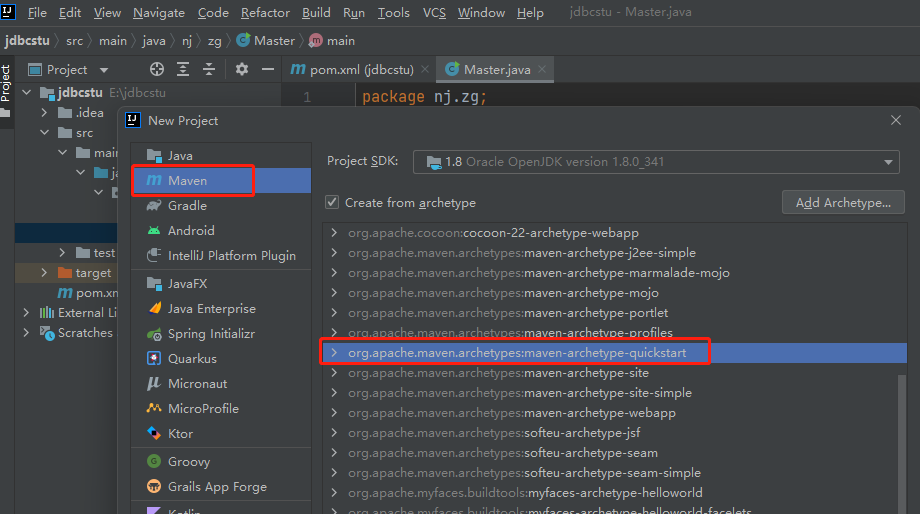Viewport: 920px width, 514px height.
Task: Click java breadcrumb segment
Action: click(154, 40)
